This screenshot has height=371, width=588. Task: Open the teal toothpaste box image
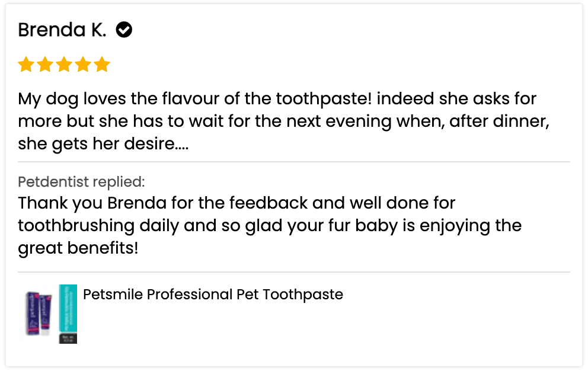(x=68, y=314)
